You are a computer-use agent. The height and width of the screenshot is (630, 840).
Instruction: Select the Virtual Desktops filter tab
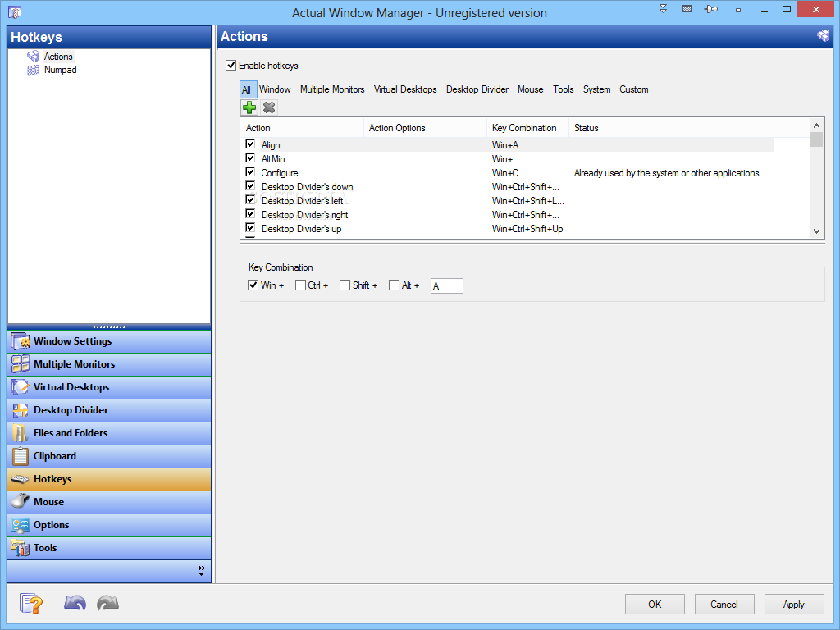click(405, 89)
